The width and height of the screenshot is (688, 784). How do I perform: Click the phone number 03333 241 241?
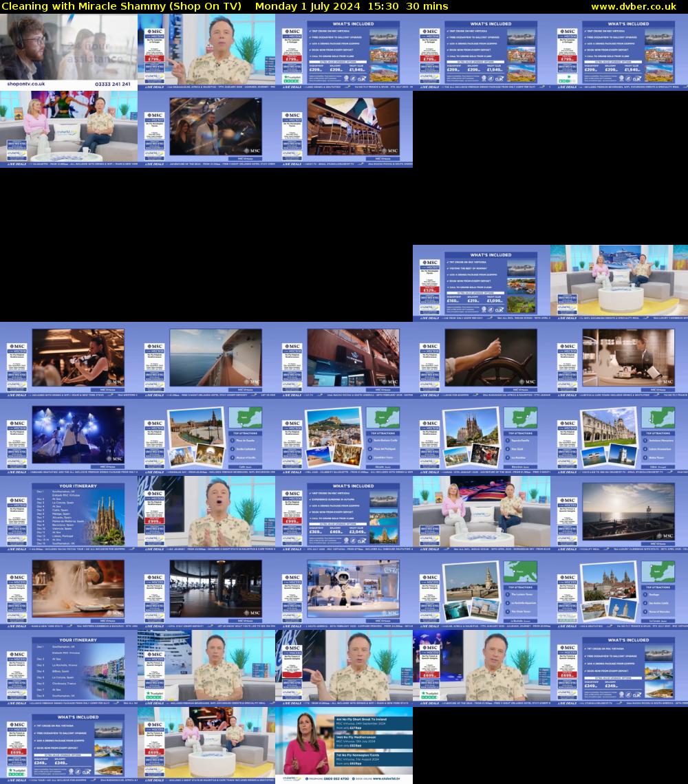tap(113, 84)
